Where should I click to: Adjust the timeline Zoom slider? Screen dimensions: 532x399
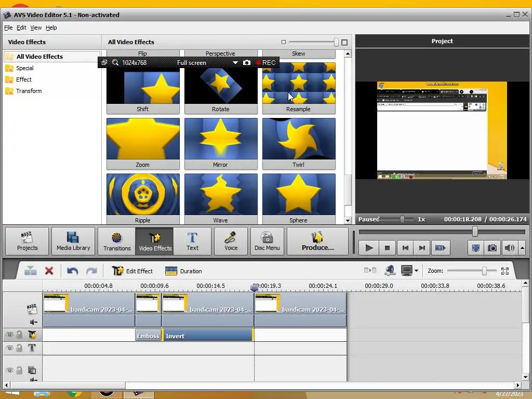[485, 271]
